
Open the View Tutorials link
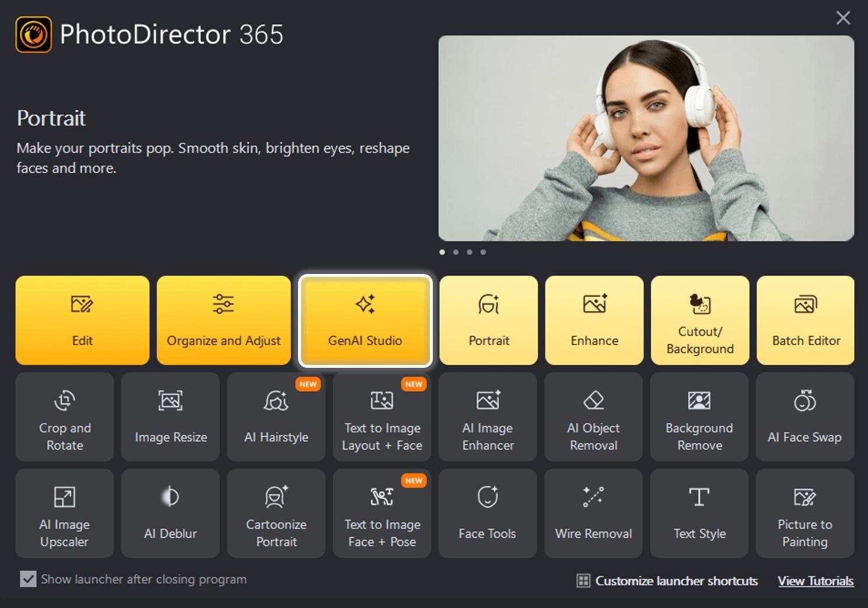tap(815, 581)
